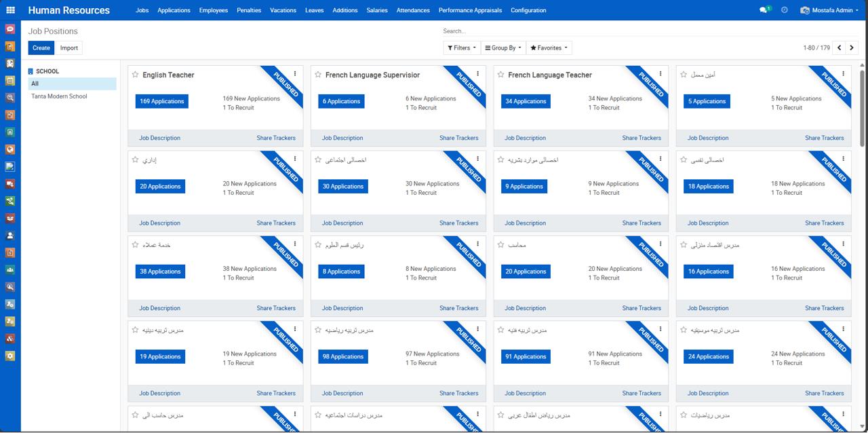Open the three-dot menu on English Teacher card
Image resolution: width=868 pixels, height=433 pixels.
click(x=294, y=73)
